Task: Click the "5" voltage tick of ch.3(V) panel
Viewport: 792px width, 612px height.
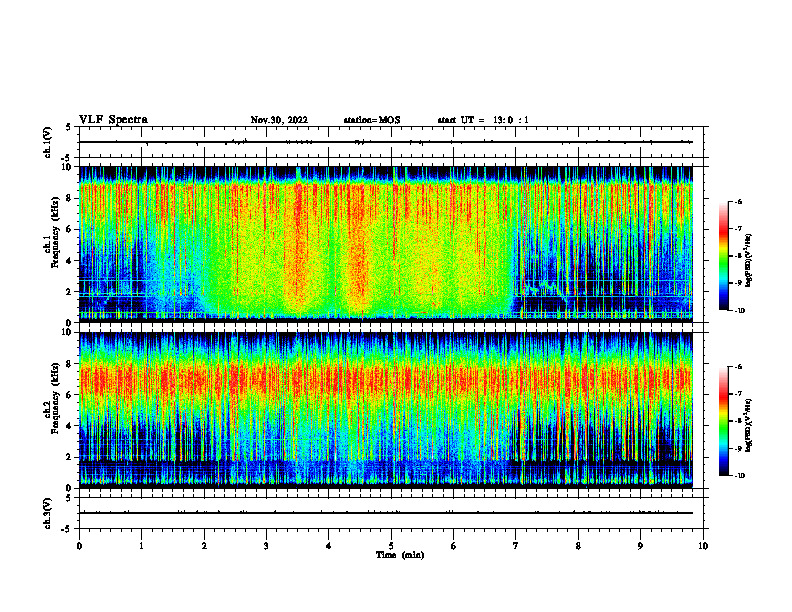Action: click(69, 499)
